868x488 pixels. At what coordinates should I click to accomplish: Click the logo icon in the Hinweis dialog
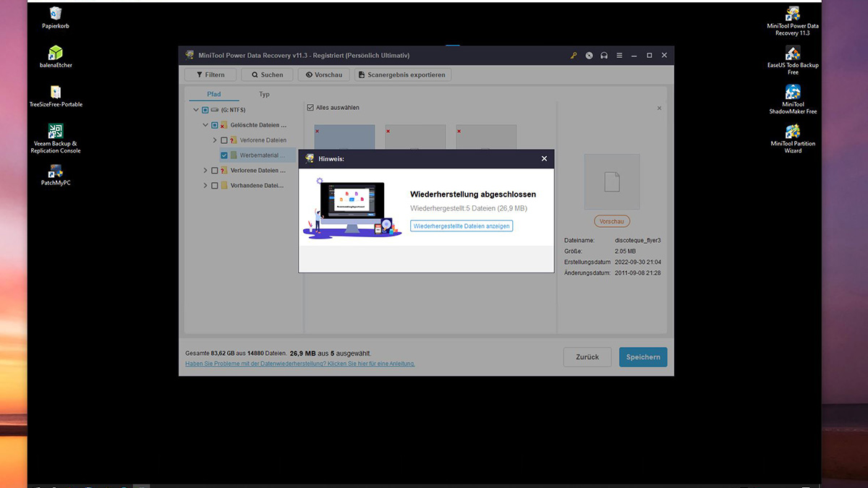[x=310, y=158]
